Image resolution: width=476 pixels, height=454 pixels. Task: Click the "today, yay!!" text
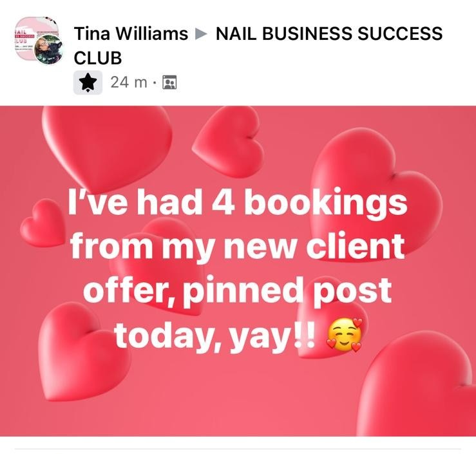(x=215, y=336)
